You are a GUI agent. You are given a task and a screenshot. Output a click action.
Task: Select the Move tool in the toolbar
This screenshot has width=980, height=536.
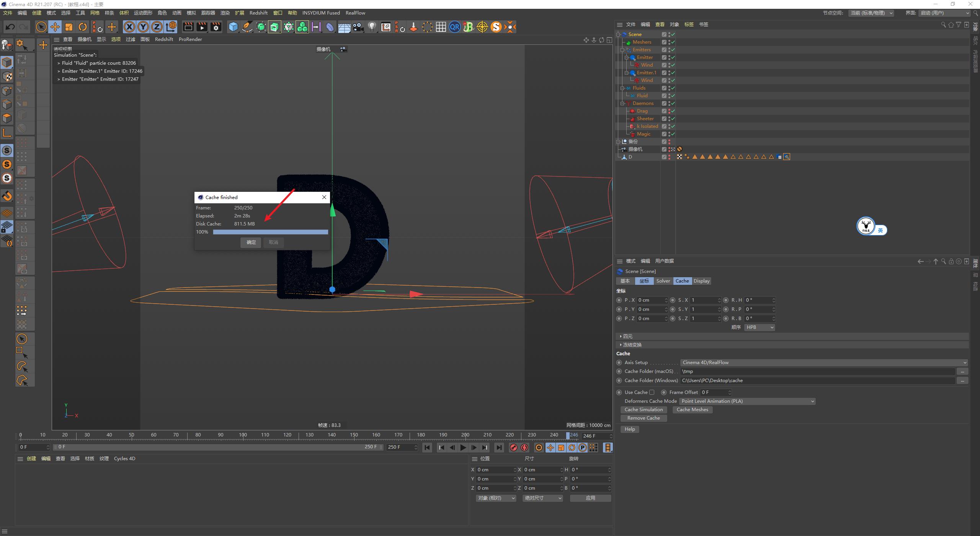(x=55, y=27)
